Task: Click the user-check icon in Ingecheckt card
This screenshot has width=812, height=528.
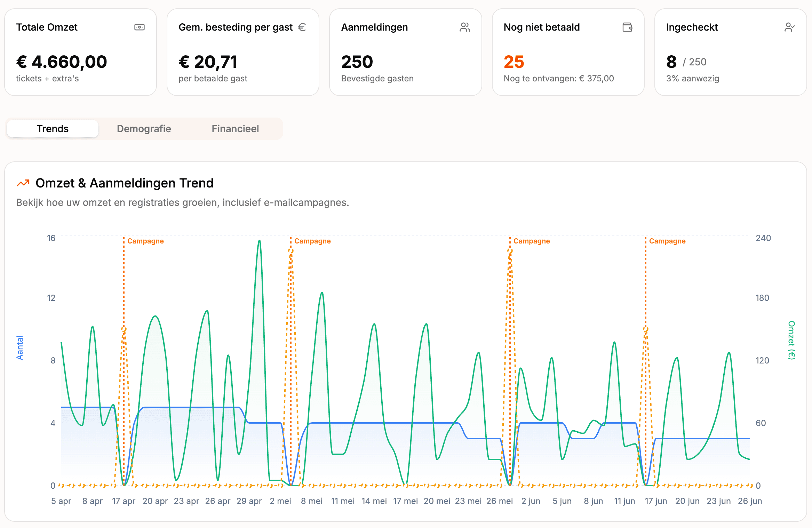Action: [x=790, y=27]
